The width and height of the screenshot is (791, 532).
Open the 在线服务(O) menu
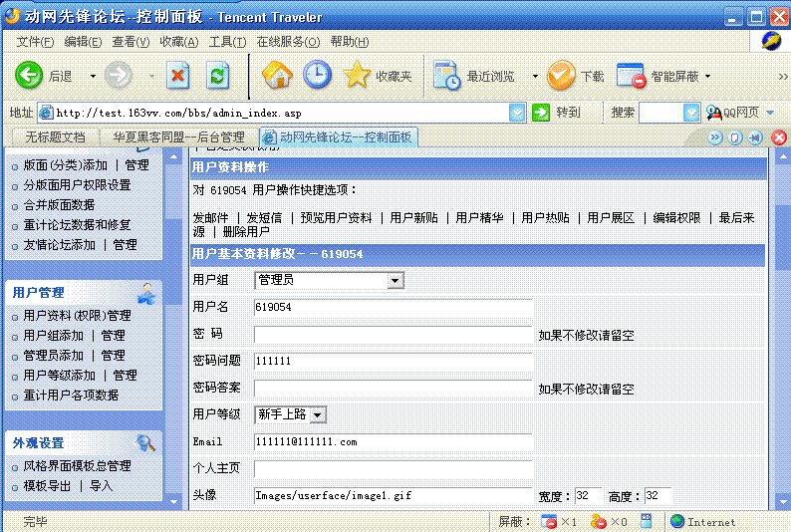tap(288, 42)
